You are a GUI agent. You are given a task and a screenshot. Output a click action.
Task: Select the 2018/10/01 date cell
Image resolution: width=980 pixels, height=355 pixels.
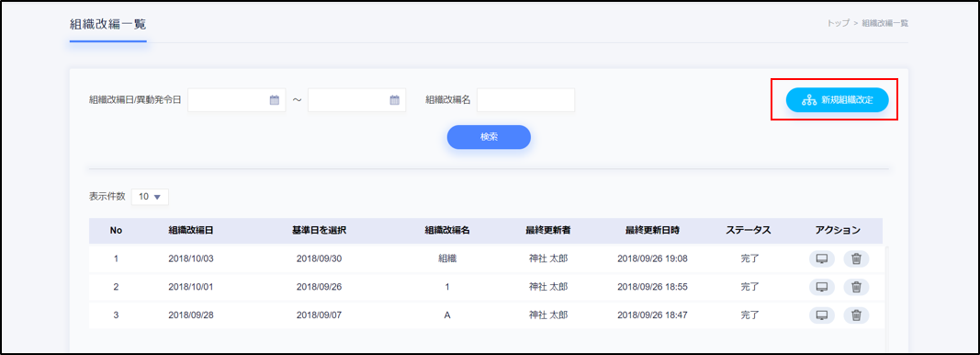click(191, 287)
